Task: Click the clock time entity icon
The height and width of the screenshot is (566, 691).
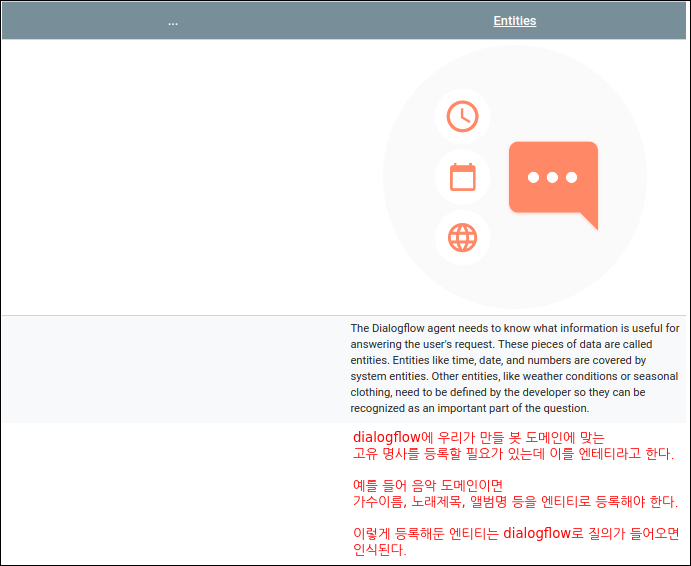Action: click(462, 116)
